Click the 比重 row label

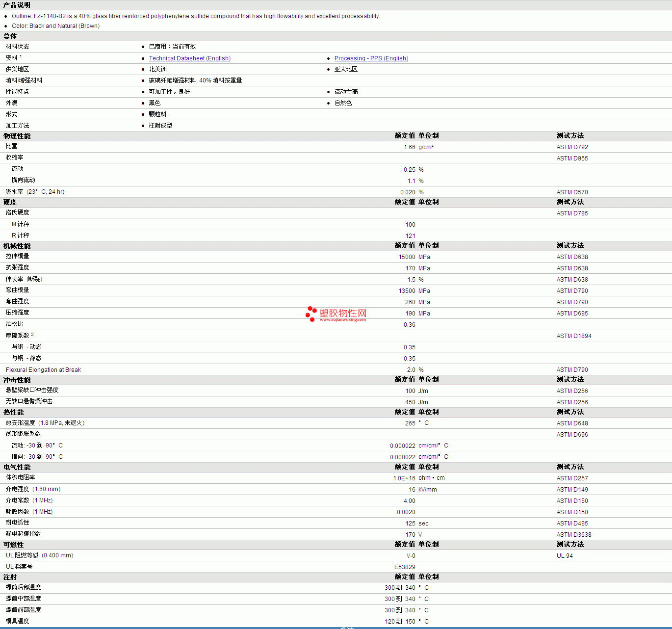11,146
